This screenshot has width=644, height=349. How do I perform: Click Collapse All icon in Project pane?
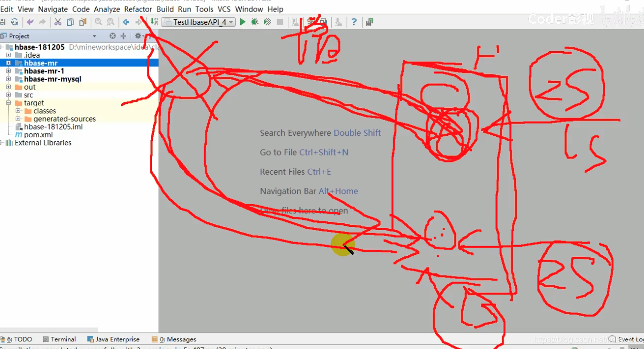coord(123,36)
